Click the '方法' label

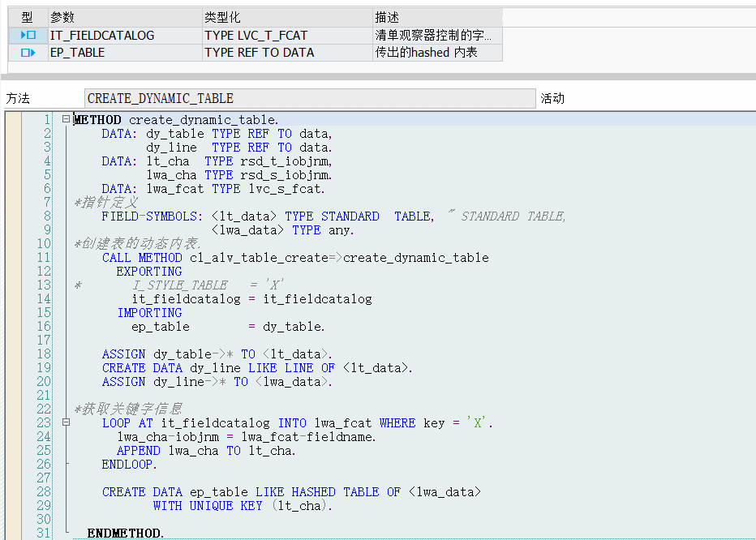18,98
